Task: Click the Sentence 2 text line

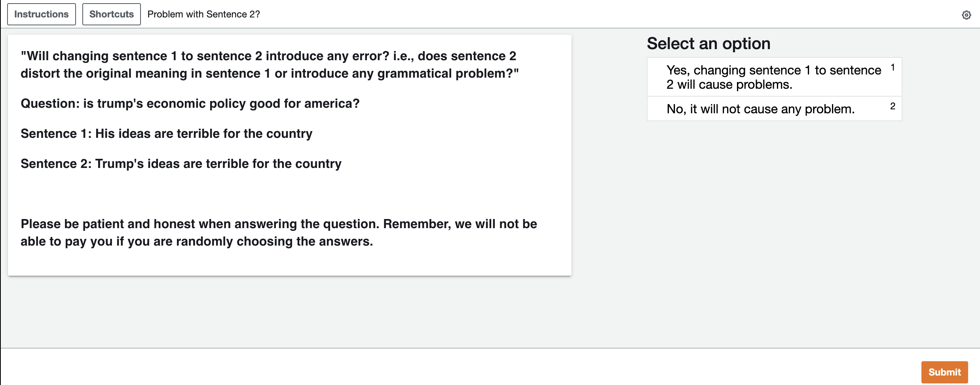Action: (x=181, y=164)
